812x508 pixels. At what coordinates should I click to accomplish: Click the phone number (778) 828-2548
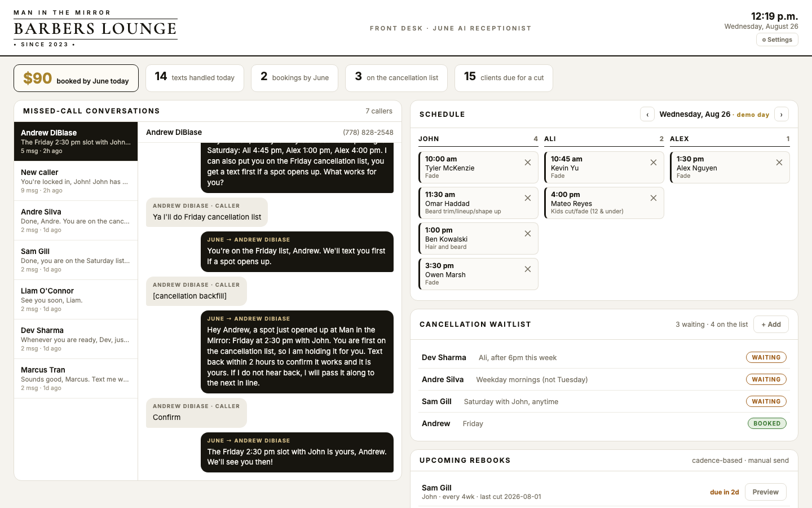tap(368, 133)
